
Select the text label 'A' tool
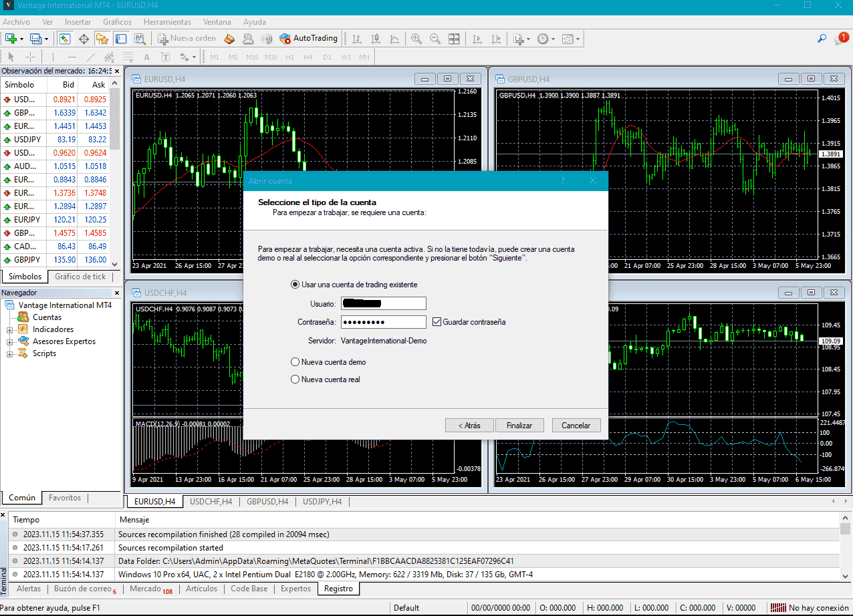click(146, 57)
